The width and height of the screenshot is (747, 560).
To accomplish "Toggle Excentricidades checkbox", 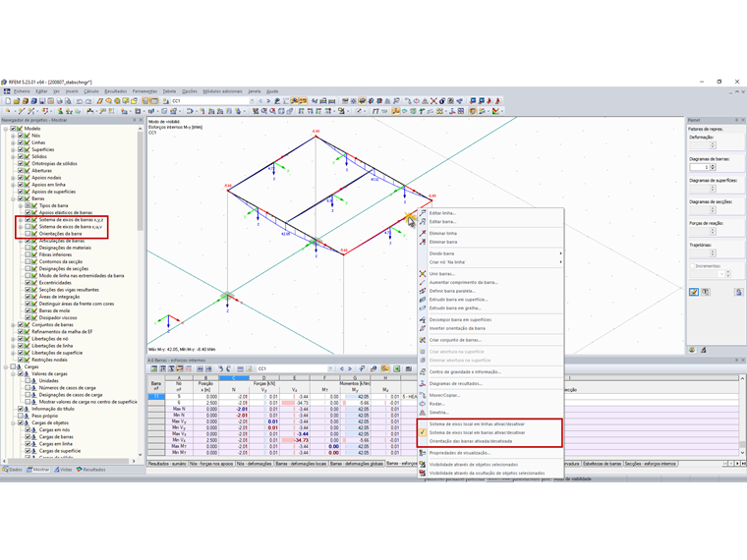I will [x=28, y=283].
